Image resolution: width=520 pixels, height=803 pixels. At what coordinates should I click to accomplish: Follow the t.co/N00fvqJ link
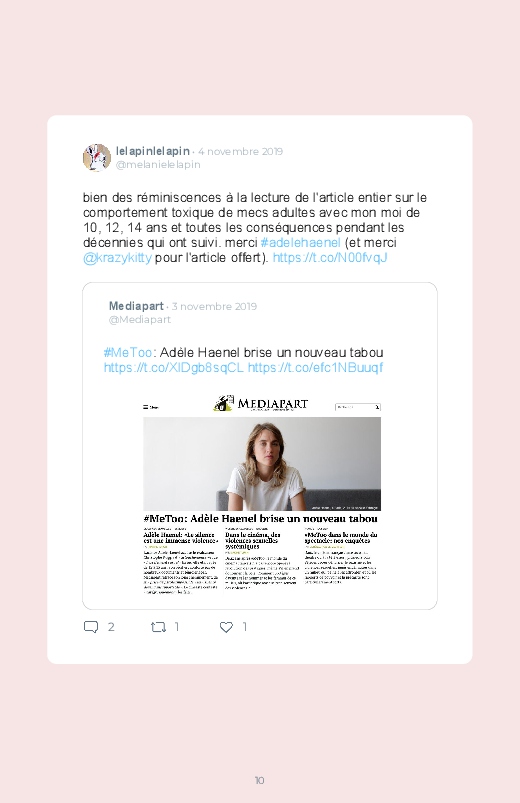coord(330,257)
